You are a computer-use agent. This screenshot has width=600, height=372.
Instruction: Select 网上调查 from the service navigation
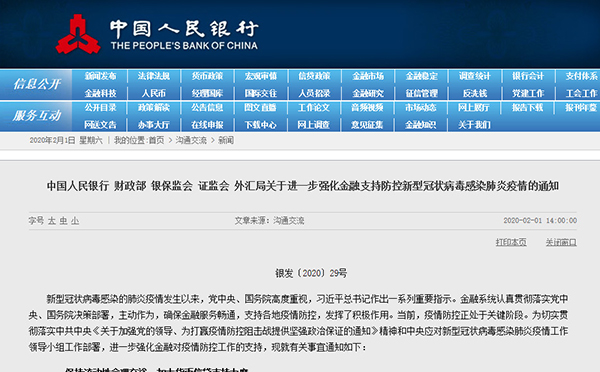tap(313, 125)
